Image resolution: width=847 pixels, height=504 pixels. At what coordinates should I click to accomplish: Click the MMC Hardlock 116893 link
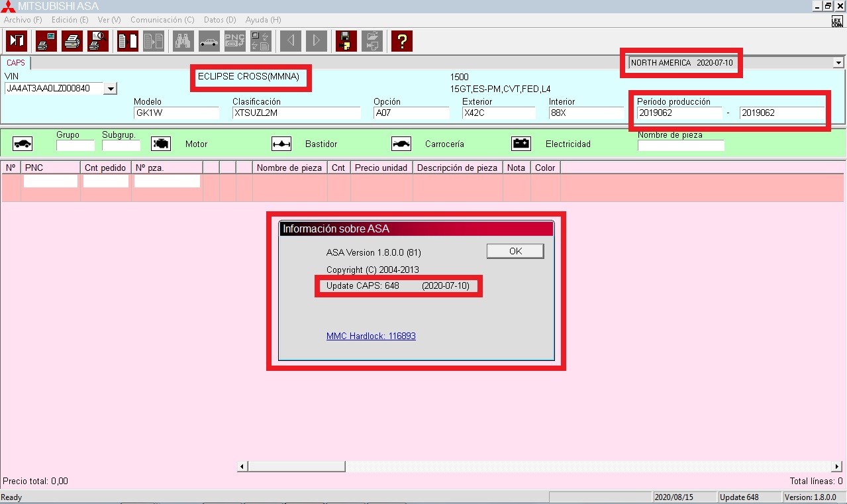[x=371, y=336]
